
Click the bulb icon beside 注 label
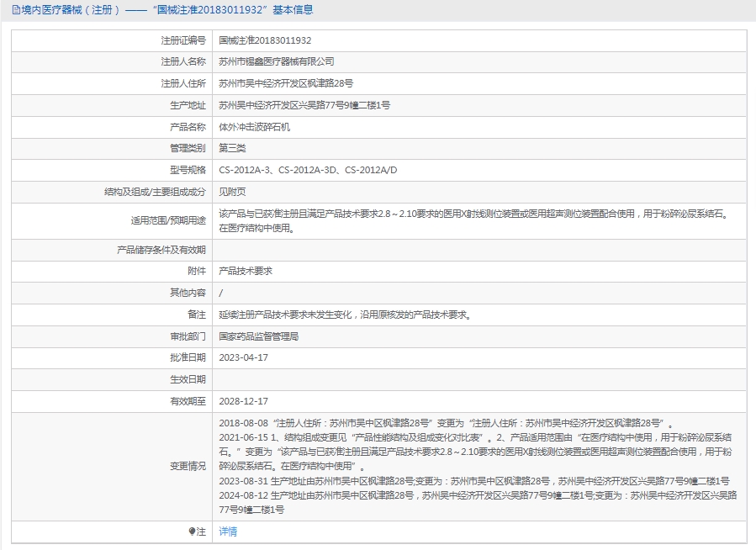pos(192,531)
